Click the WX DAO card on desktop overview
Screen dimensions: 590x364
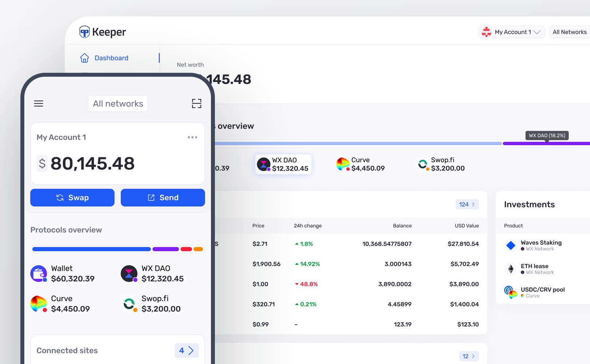tap(283, 164)
